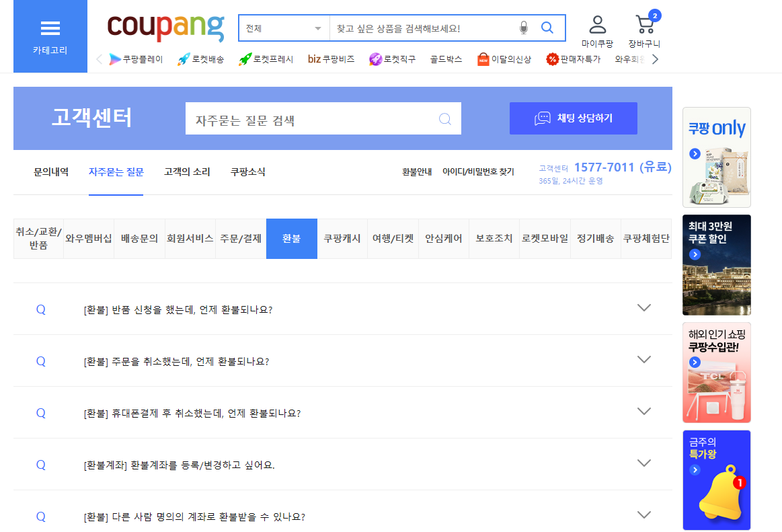Focus the top product search field
This screenshot has height=532, width=782.
pos(424,28)
